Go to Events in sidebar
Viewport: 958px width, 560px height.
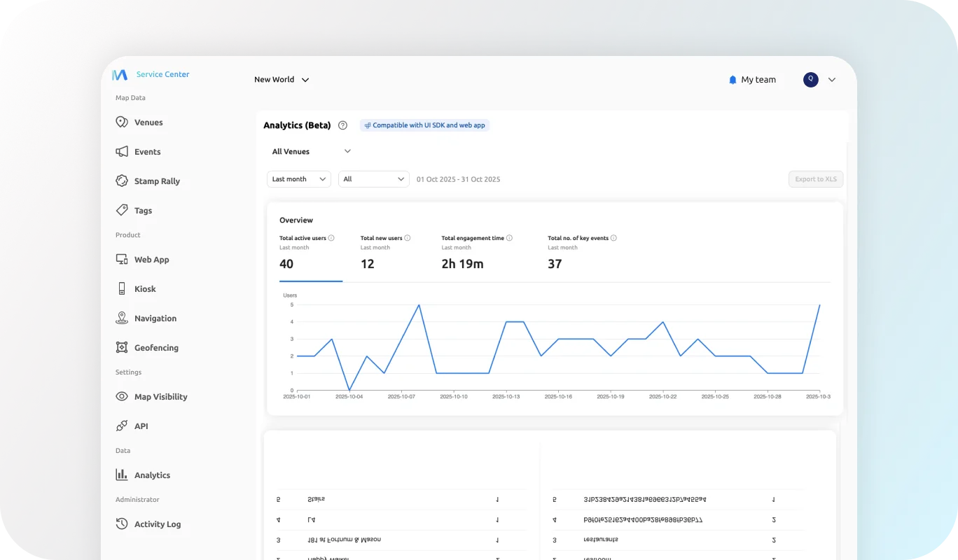pos(148,152)
